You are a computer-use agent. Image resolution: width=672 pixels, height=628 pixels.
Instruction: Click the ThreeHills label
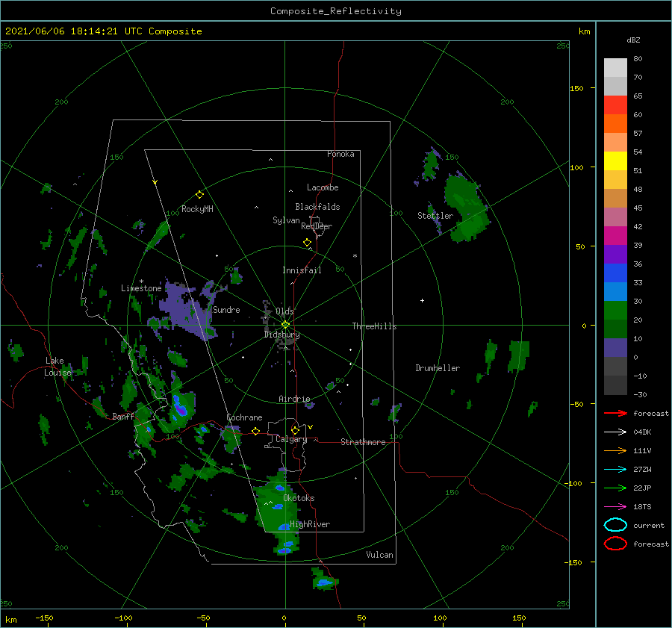coord(375,326)
